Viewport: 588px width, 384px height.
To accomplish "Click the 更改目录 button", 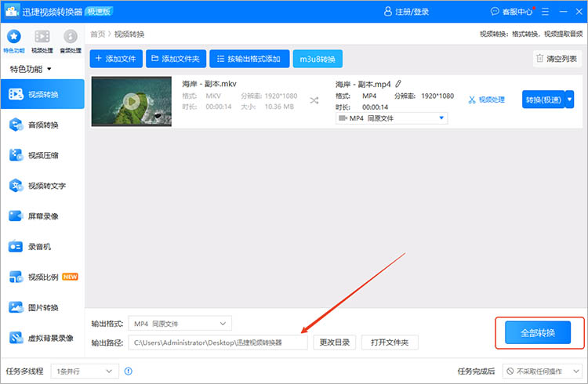I will pos(335,342).
